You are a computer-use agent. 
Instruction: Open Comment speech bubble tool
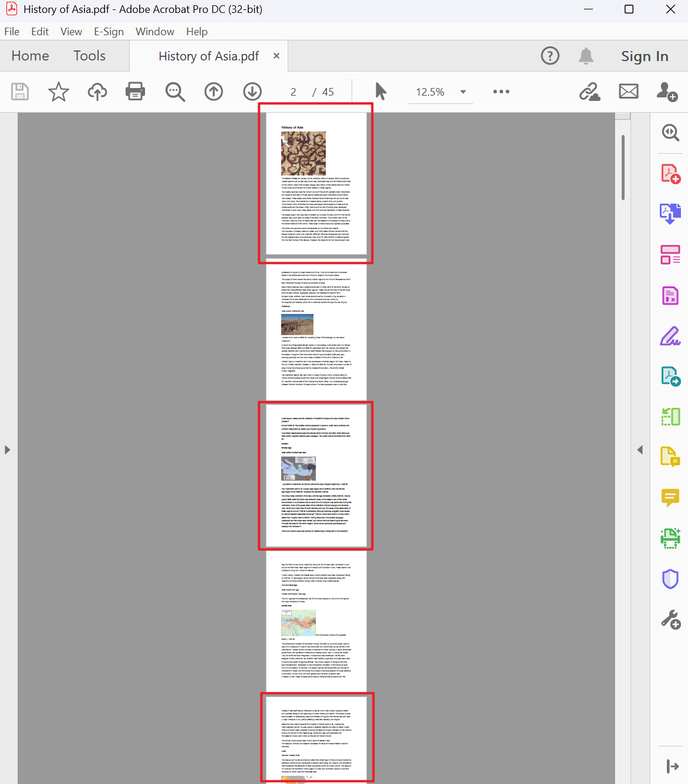[x=670, y=498]
